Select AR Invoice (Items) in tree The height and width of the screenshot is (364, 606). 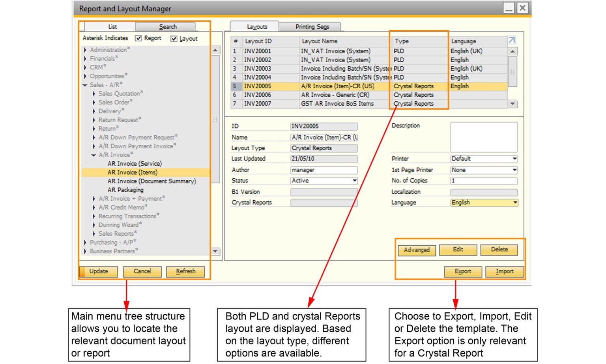click(x=132, y=172)
